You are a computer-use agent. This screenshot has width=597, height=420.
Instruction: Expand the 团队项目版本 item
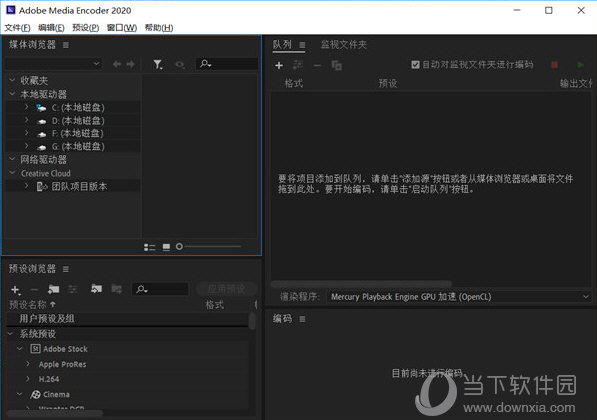pyautogui.click(x=26, y=186)
